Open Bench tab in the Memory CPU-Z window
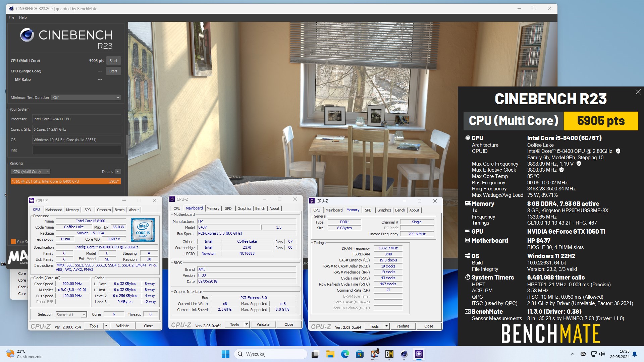This screenshot has width=644, height=362. point(400,210)
